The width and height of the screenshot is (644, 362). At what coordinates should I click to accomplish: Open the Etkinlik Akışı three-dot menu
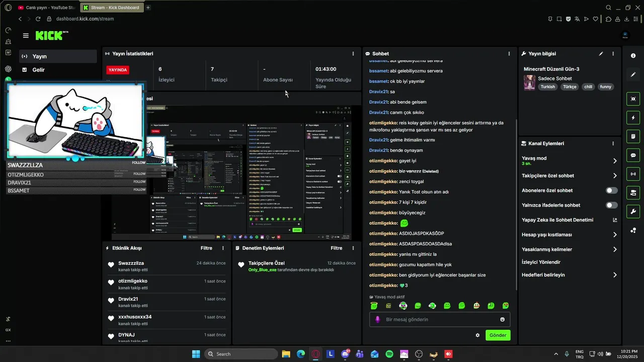pyautogui.click(x=223, y=248)
